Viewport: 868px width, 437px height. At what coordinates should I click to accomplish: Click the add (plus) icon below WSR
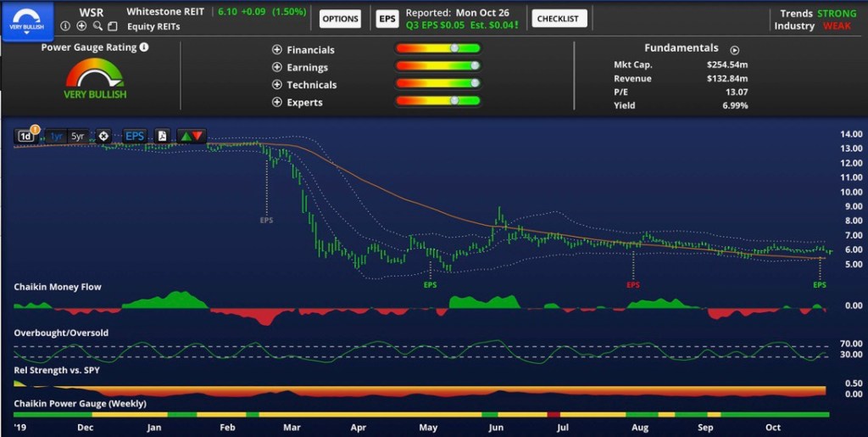pos(81,26)
